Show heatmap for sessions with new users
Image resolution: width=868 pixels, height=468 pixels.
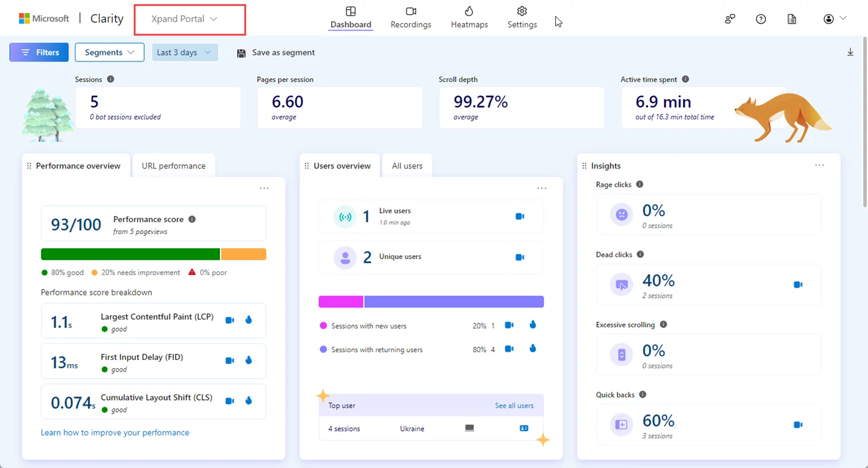[533, 325]
